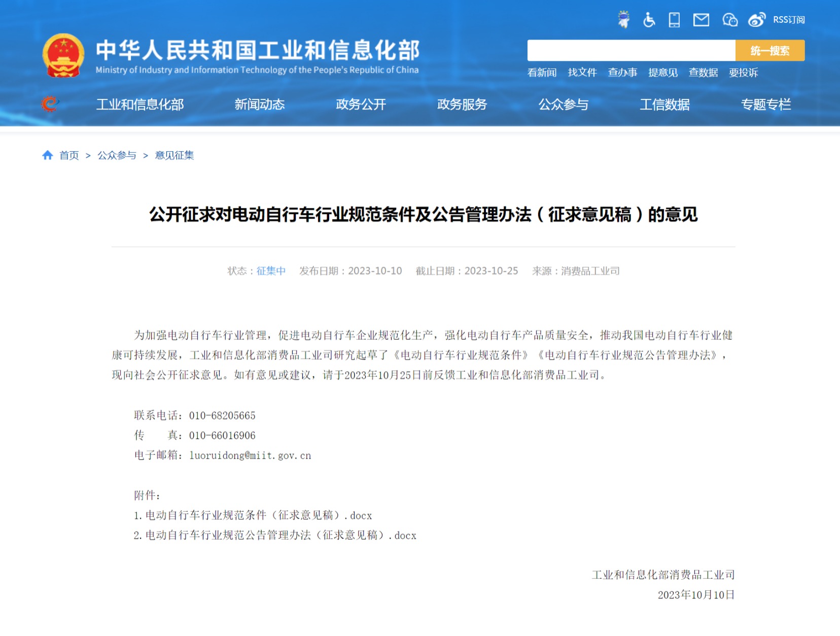Open the WeChat icon
The height and width of the screenshot is (636, 840).
tap(729, 20)
